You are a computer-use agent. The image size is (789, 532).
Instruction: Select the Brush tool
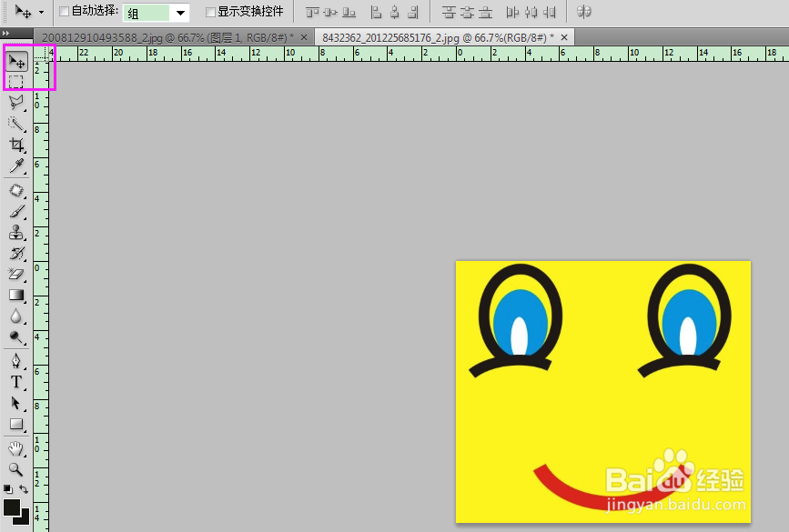point(16,211)
